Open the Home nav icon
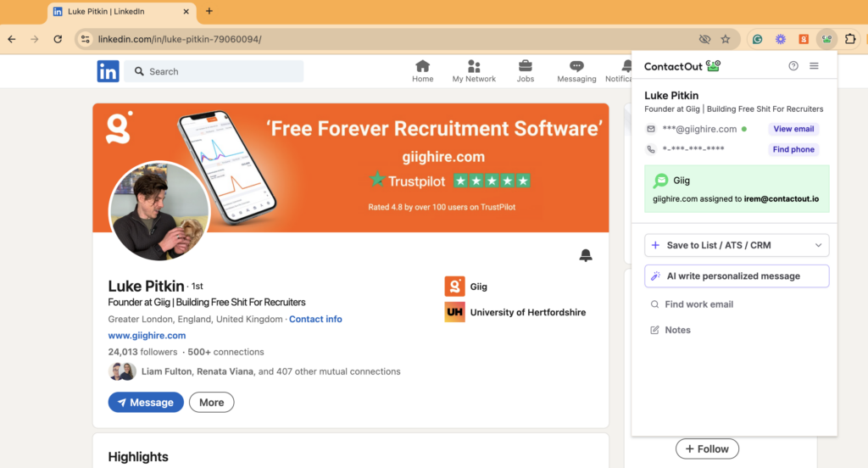The height and width of the screenshot is (468, 868). [422, 71]
